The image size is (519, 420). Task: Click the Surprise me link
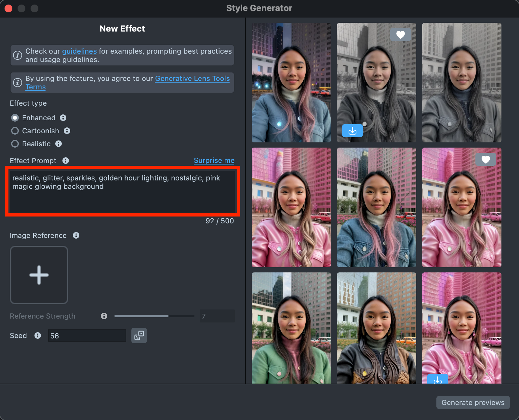coord(214,161)
